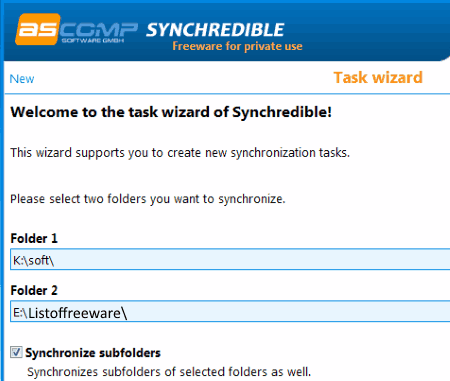
Task: Click the blue separator line below New
Action: pos(227,94)
